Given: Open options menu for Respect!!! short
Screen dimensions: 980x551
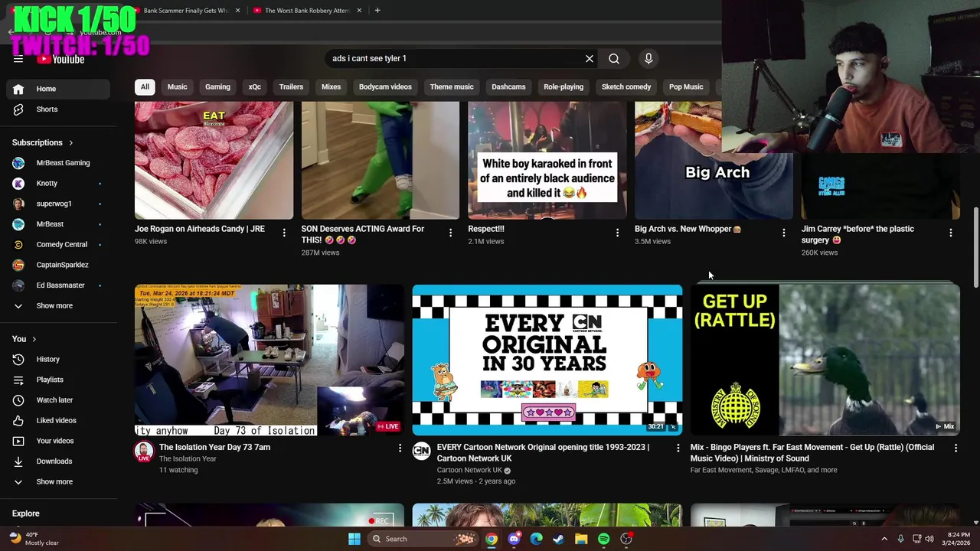Looking at the screenshot, I should click(617, 233).
